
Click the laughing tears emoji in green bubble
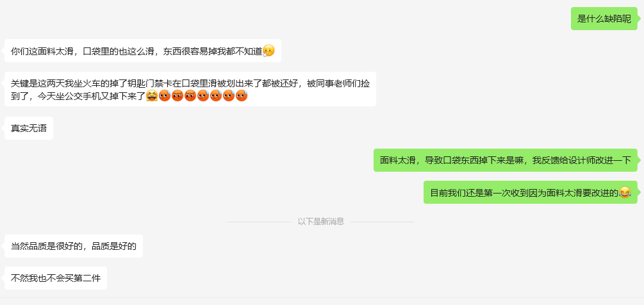[625, 192]
